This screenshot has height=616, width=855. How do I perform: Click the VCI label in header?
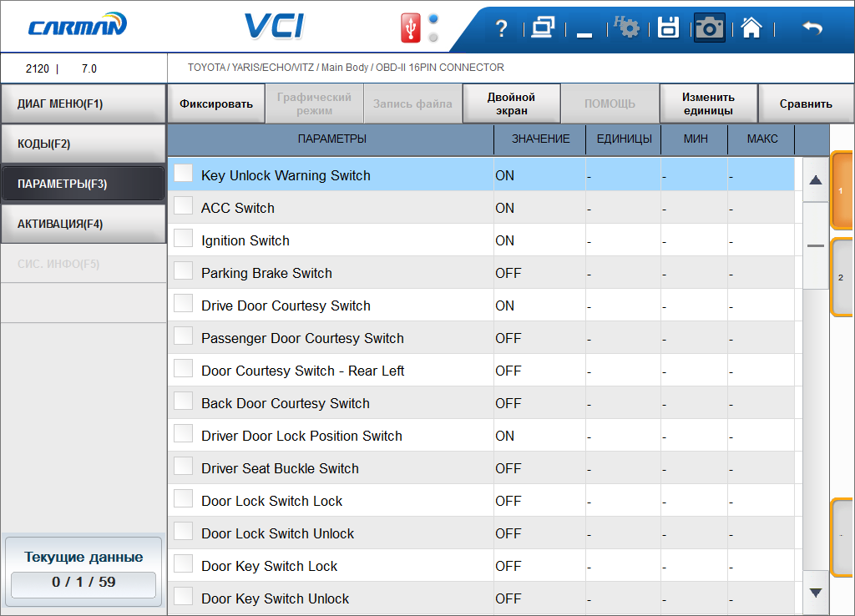(x=274, y=26)
